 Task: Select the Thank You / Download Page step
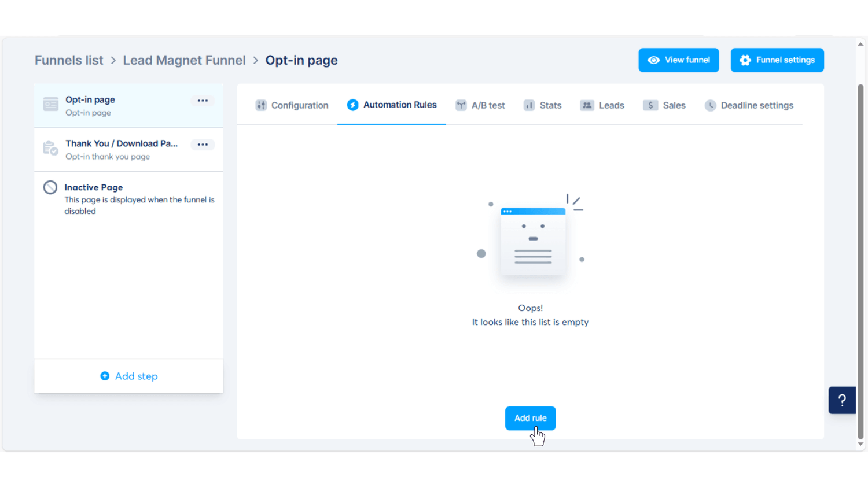pyautogui.click(x=128, y=149)
